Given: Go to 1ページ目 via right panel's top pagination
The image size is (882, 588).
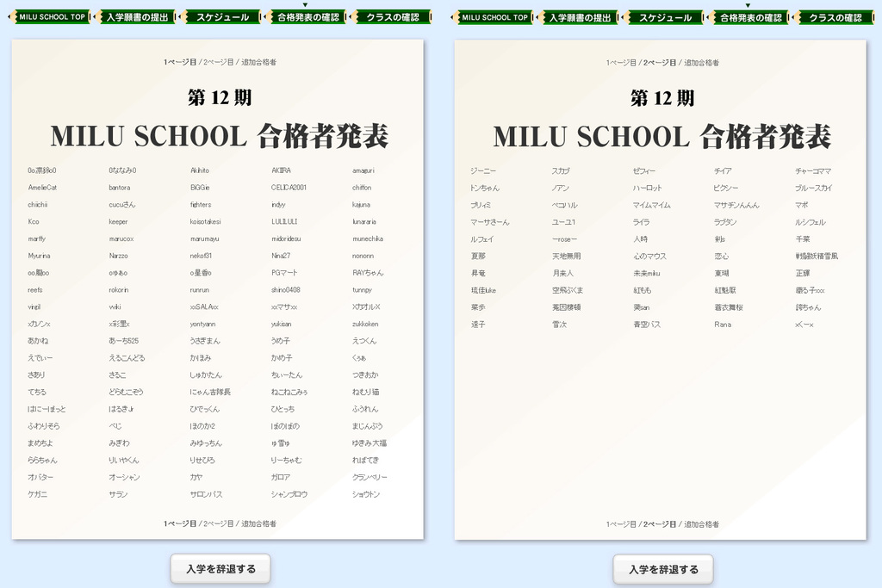Looking at the screenshot, I should 620,63.
